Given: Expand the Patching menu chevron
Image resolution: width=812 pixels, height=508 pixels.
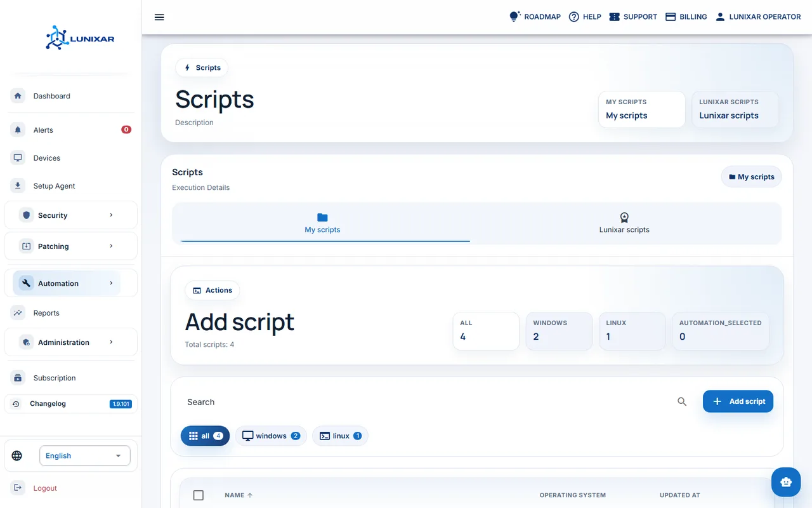Looking at the screenshot, I should click(x=111, y=246).
